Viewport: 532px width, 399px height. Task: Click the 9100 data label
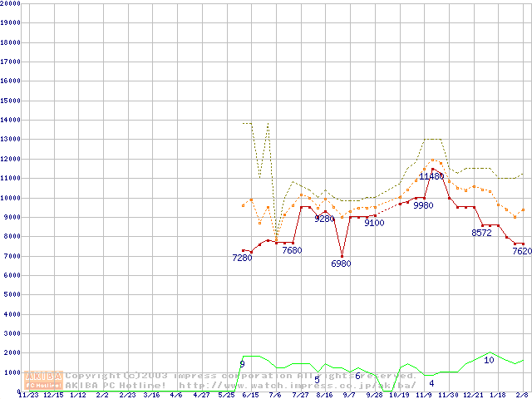click(x=374, y=223)
